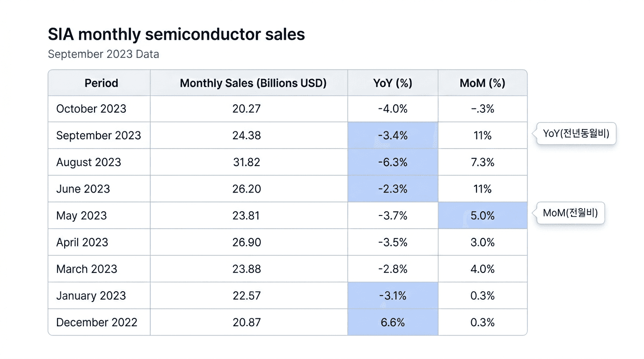
Task: Click the highlighted -3.1% January cell
Action: [x=393, y=296]
